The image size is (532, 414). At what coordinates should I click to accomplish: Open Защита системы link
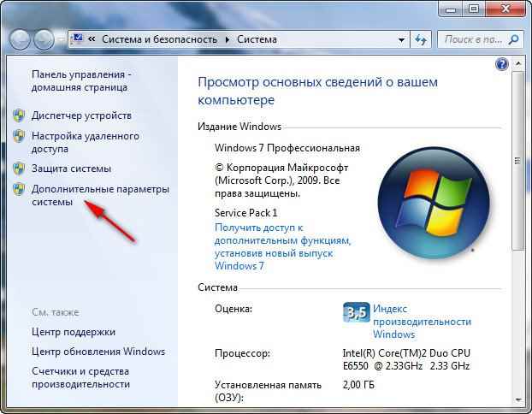point(71,169)
